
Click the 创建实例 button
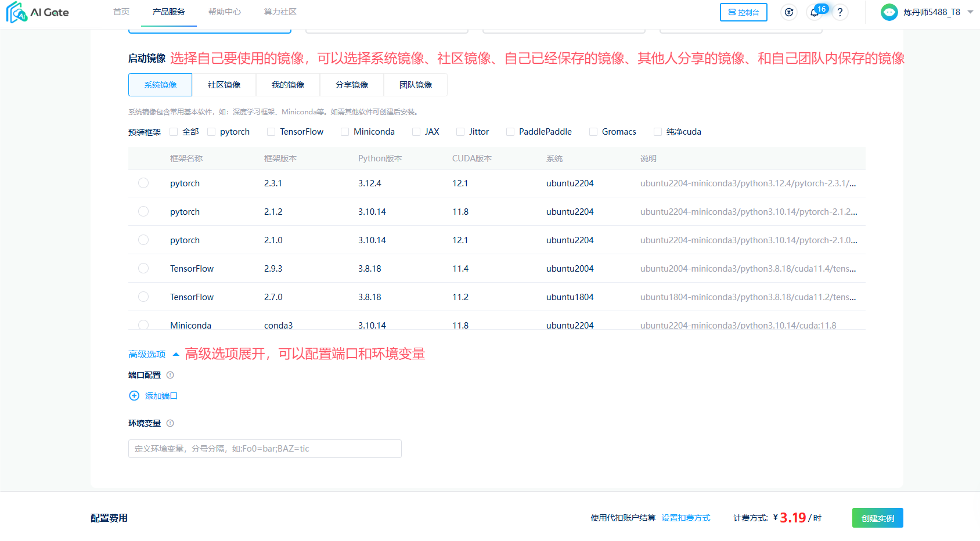[877, 518]
